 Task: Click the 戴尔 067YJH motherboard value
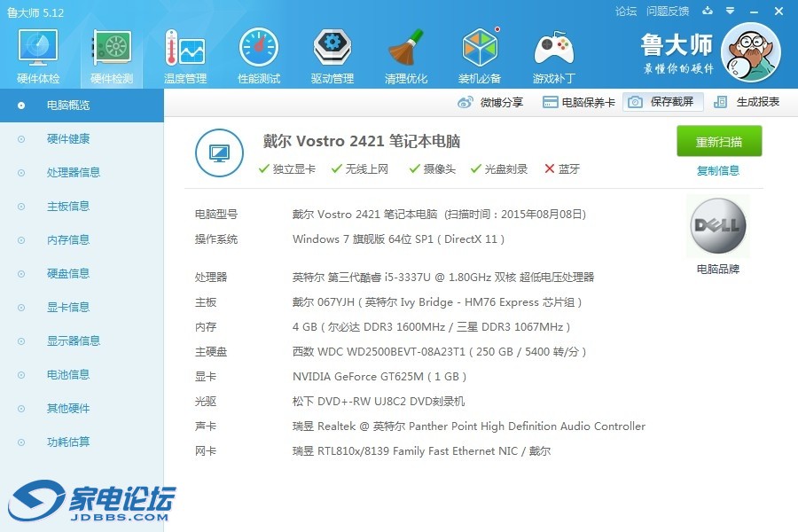(437, 301)
